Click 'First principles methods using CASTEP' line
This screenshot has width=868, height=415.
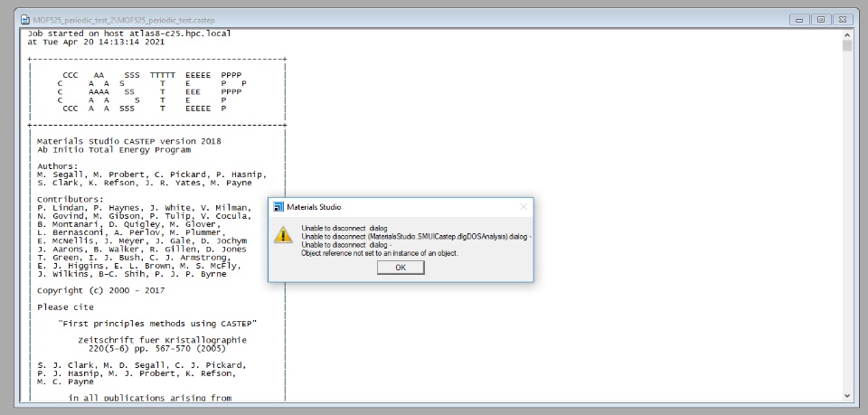point(157,324)
